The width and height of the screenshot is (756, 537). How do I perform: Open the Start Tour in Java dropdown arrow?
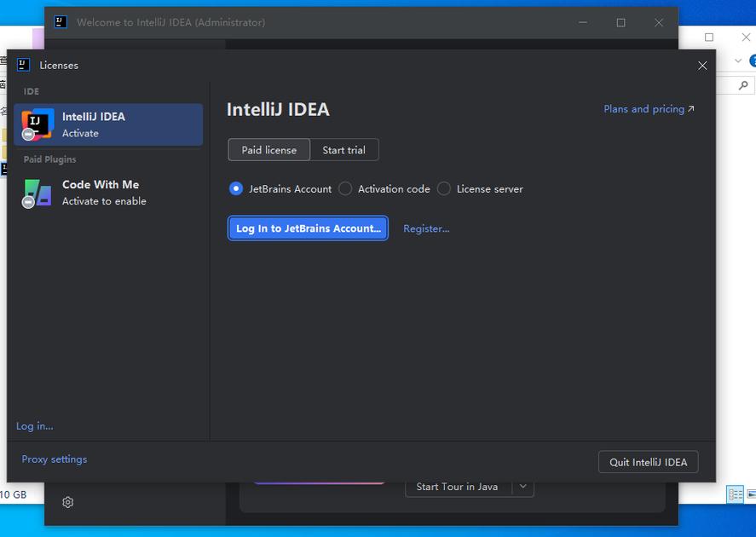pyautogui.click(x=523, y=487)
